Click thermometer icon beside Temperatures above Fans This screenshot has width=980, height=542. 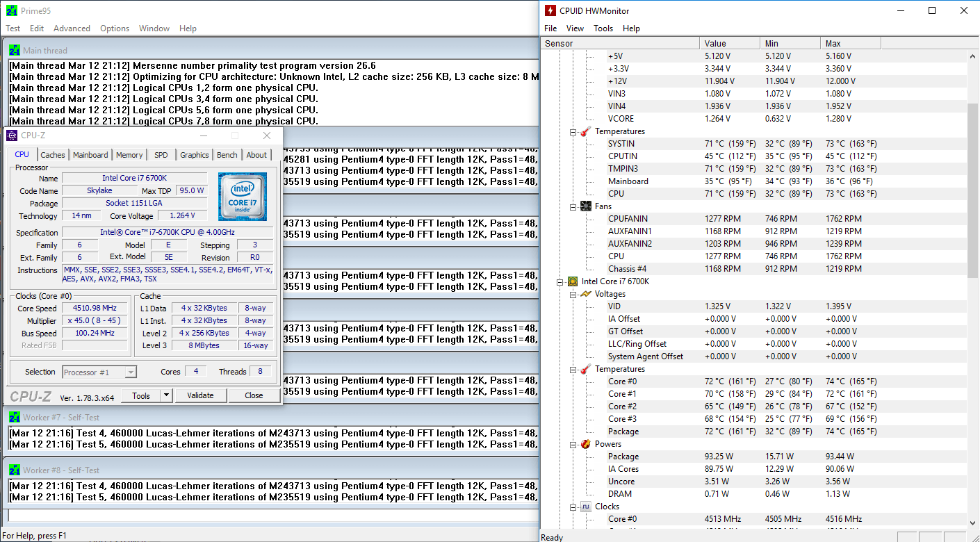[585, 131]
